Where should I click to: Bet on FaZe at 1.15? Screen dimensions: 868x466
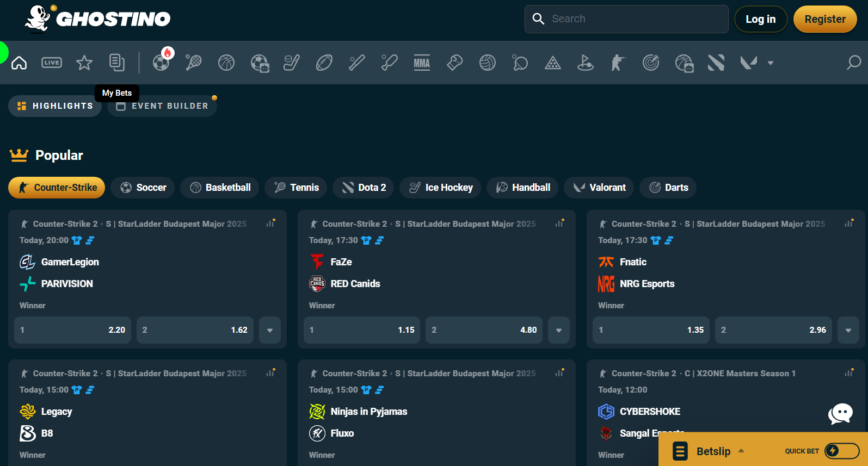(x=362, y=330)
